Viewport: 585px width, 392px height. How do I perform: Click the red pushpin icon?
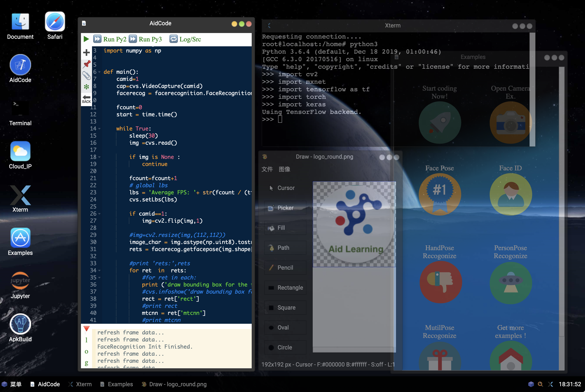(x=86, y=64)
